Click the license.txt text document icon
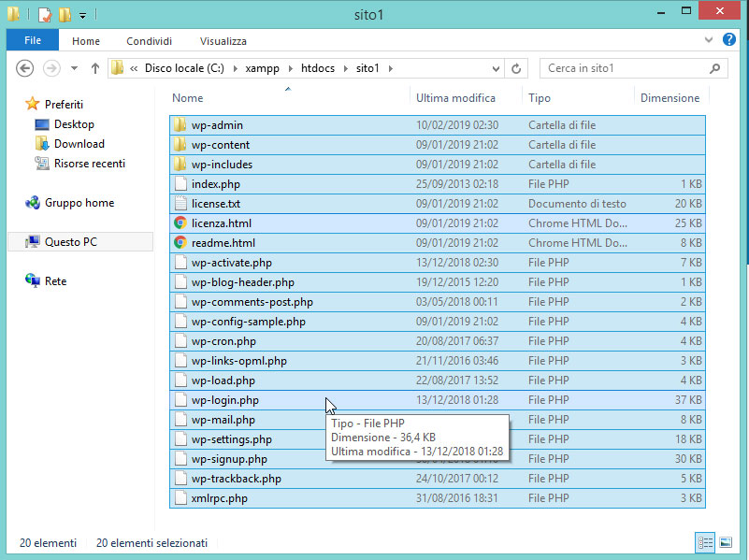 coord(180,204)
